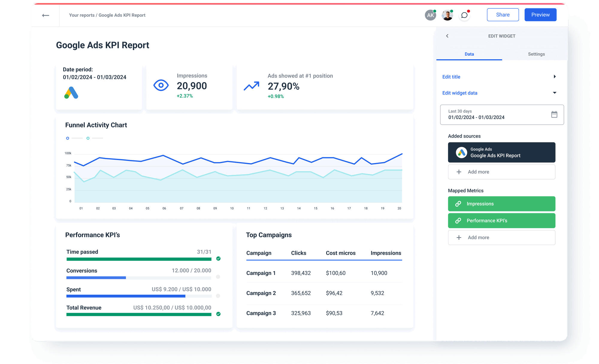Click the link icon on the Impressions metric chip

458,204
